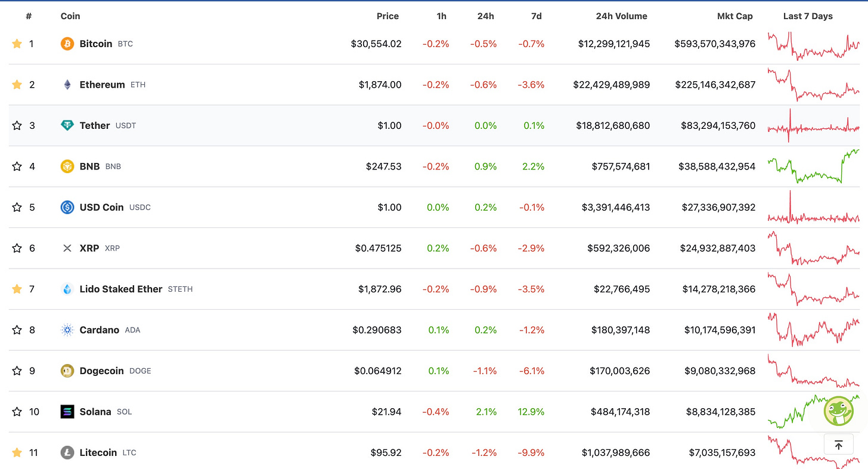868x469 pixels.
Task: Sort by the Coin column header
Action: (70, 16)
